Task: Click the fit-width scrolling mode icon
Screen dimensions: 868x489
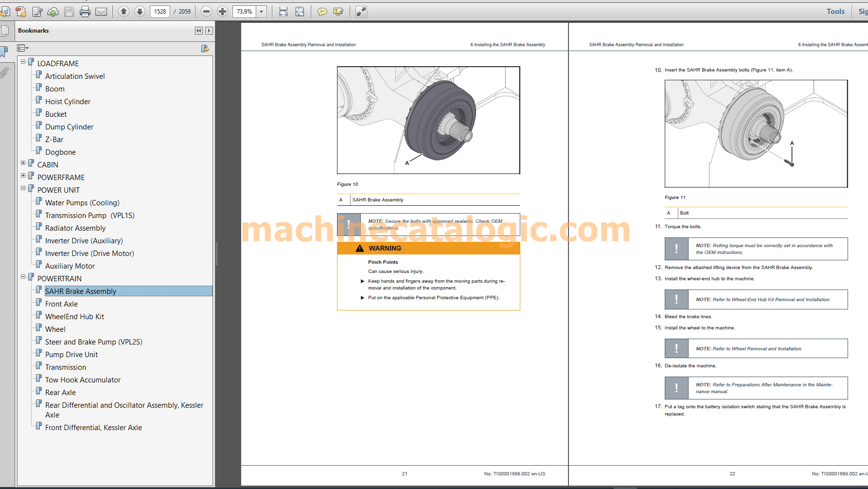Action: pyautogui.click(x=283, y=12)
